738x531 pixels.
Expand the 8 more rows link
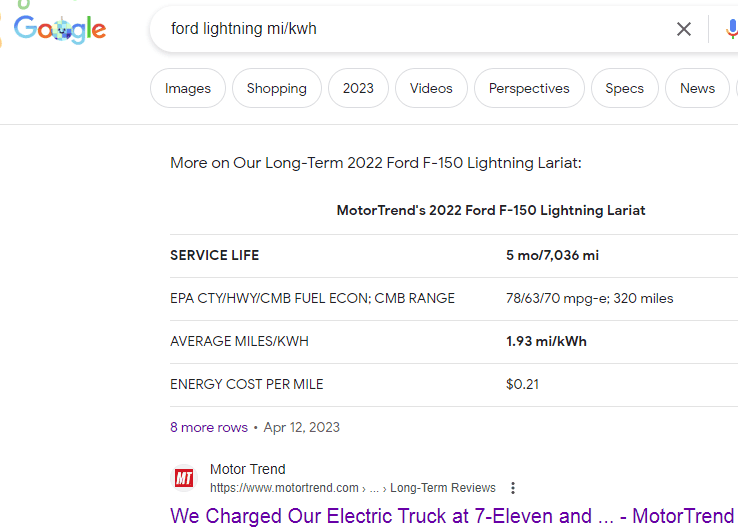click(x=209, y=427)
